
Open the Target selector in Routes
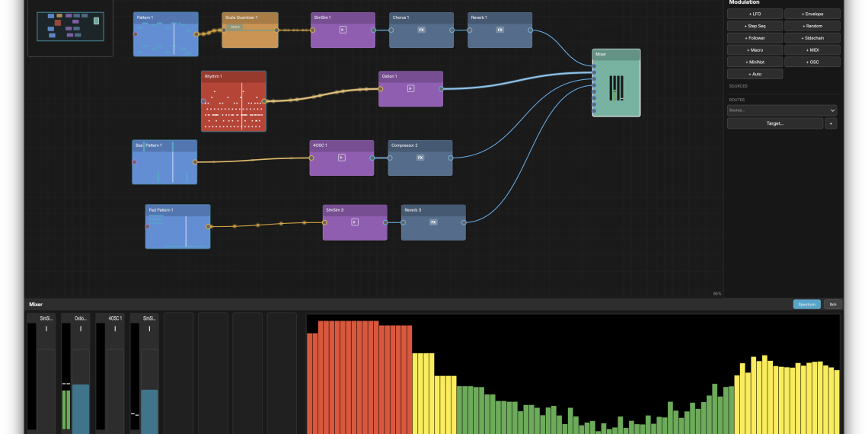click(774, 123)
